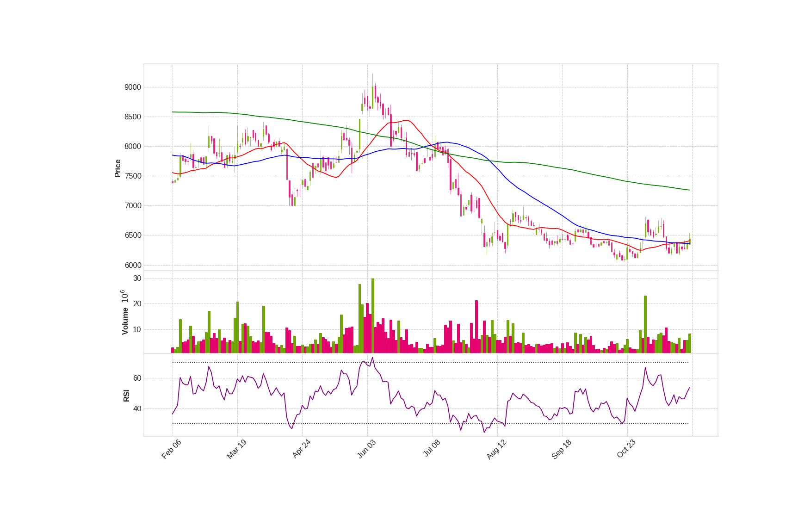
Task: Click the 6000 price tick label
Action: [x=133, y=266]
